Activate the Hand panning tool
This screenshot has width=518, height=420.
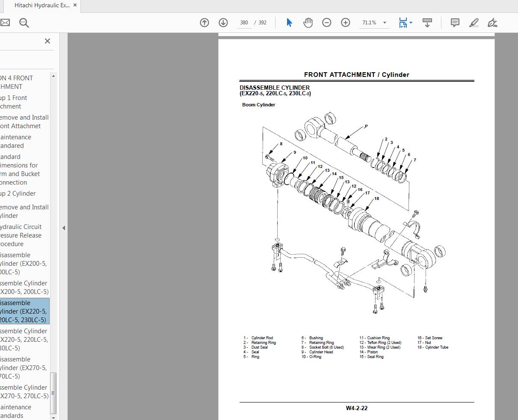(x=308, y=23)
